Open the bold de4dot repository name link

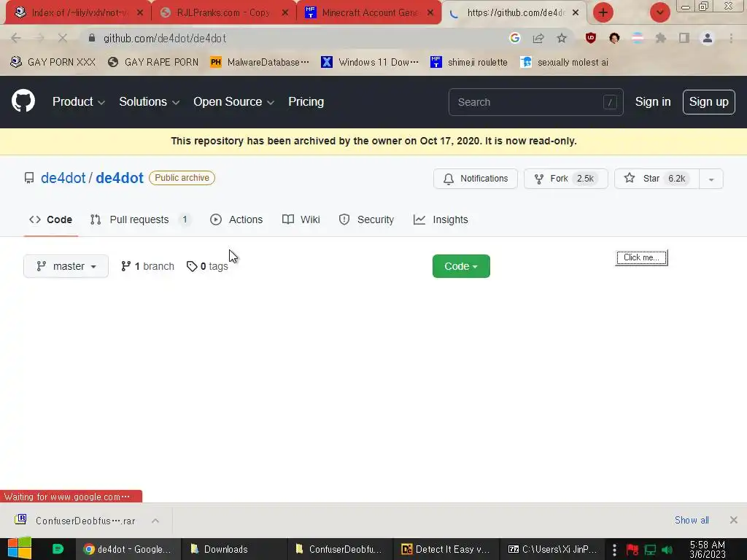click(x=120, y=178)
